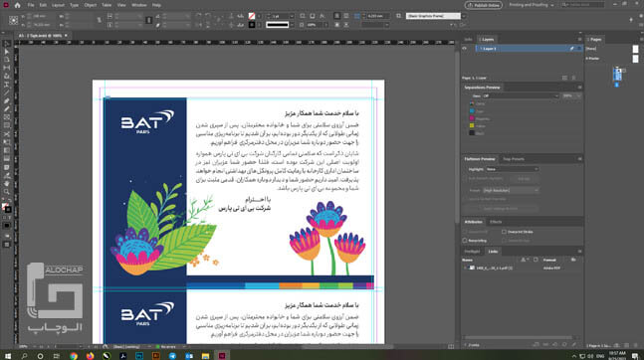The height and width of the screenshot is (360, 644).
Task: Create new page in Pages panel
Action: 627,346
